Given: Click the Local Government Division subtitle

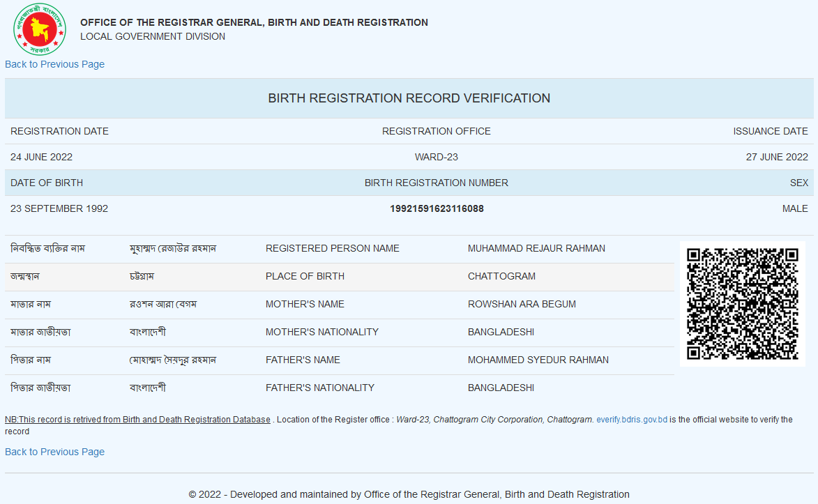Looking at the screenshot, I should (x=153, y=36).
